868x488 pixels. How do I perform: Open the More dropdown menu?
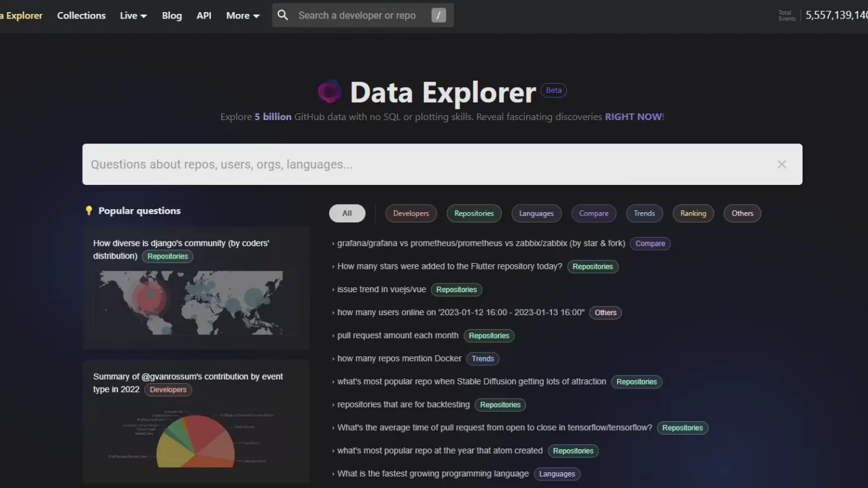pyautogui.click(x=242, y=15)
